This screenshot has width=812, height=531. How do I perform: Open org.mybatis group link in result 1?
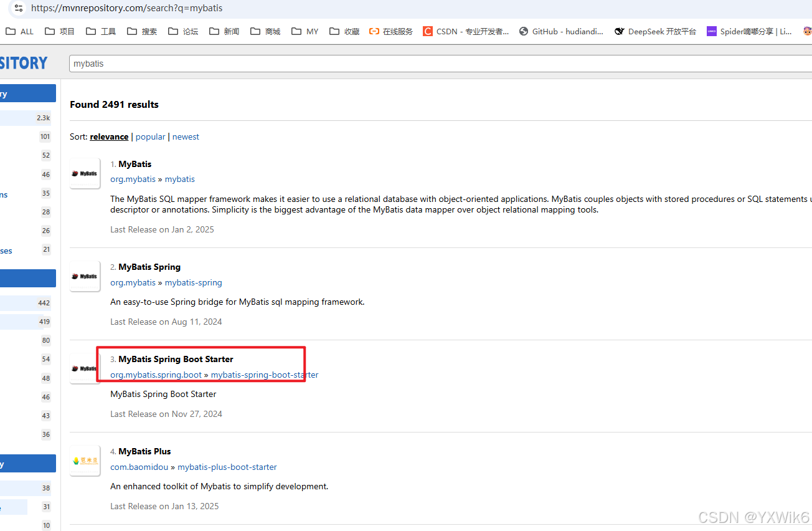(133, 179)
